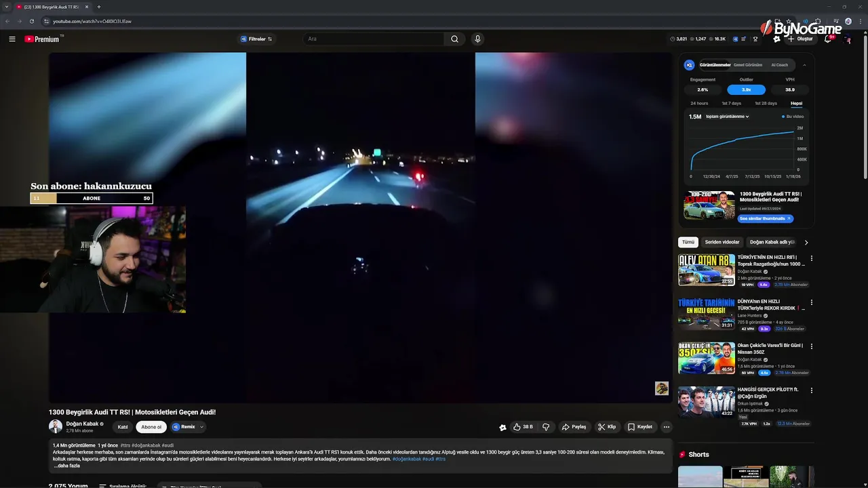The width and height of the screenshot is (868, 488).
Task: Open the toplam görüntülenme dropdown
Action: [727, 117]
